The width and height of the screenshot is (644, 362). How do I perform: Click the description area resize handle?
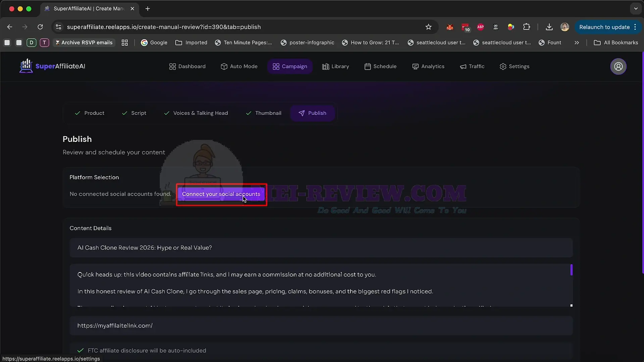(x=571, y=305)
